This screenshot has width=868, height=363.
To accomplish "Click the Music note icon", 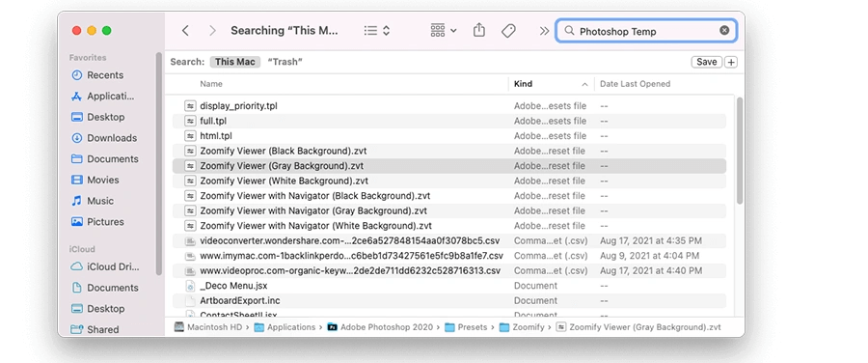I will tap(77, 201).
